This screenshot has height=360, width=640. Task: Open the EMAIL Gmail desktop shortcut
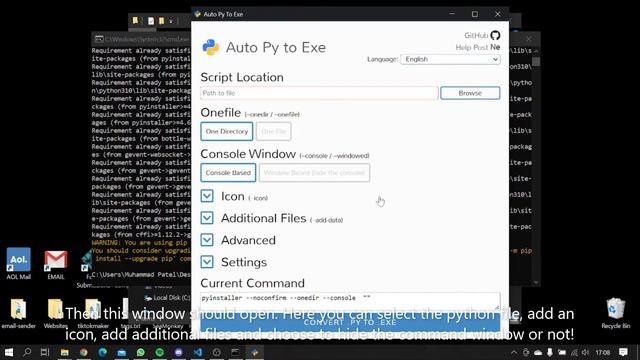tap(56, 264)
